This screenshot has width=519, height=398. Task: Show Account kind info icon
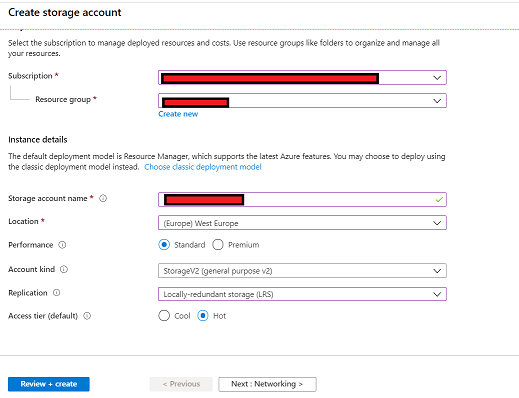[x=64, y=269]
